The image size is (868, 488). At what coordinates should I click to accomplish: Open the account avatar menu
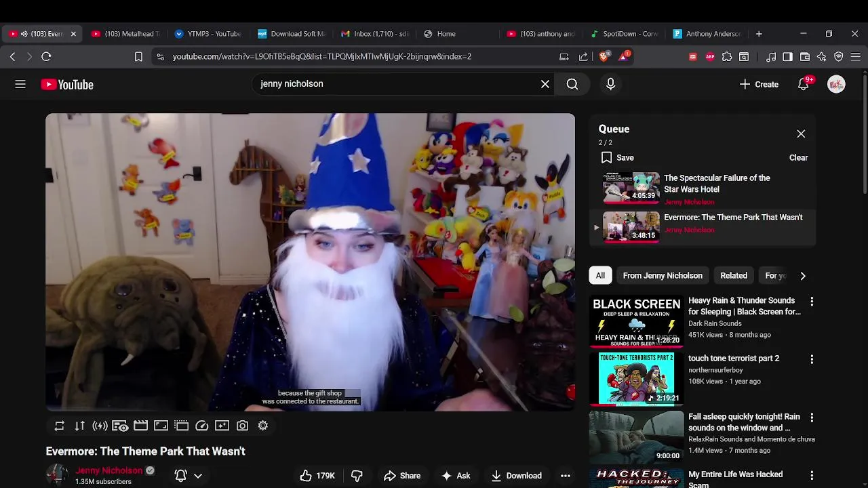836,84
